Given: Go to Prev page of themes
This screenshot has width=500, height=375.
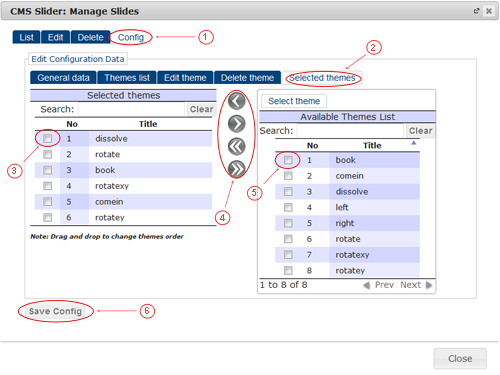Looking at the screenshot, I should click(384, 285).
